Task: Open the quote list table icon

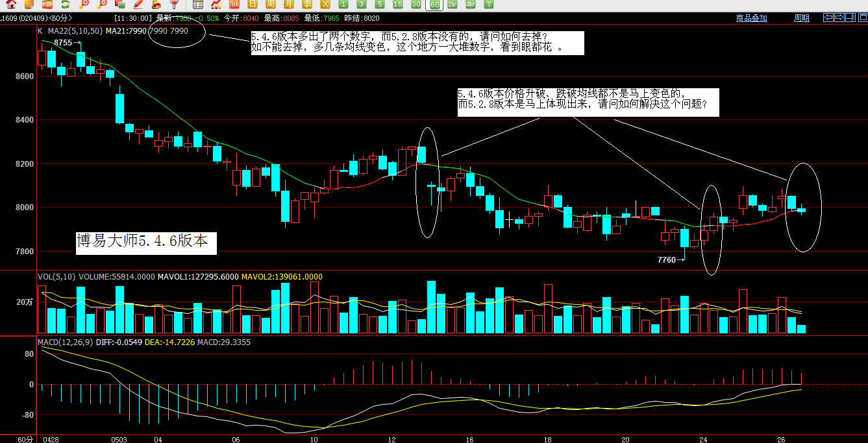Action: point(198,5)
